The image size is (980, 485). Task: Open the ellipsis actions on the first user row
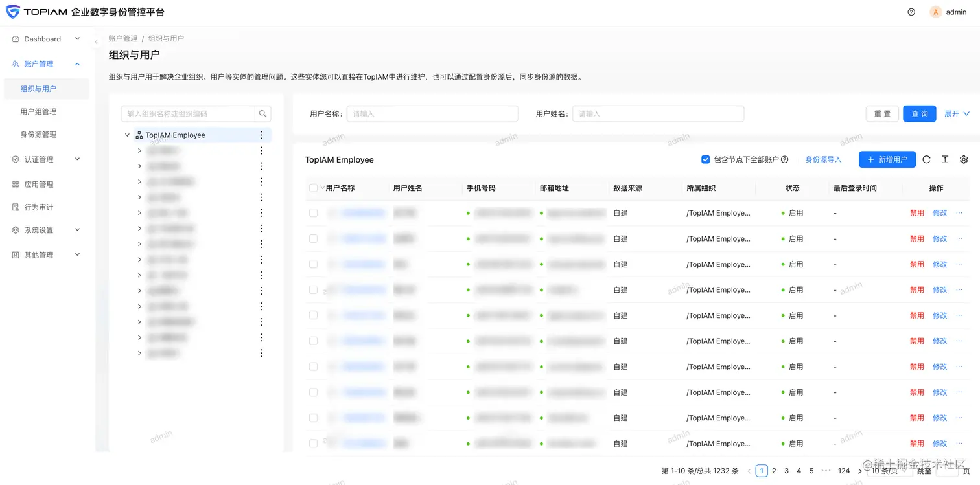959,212
